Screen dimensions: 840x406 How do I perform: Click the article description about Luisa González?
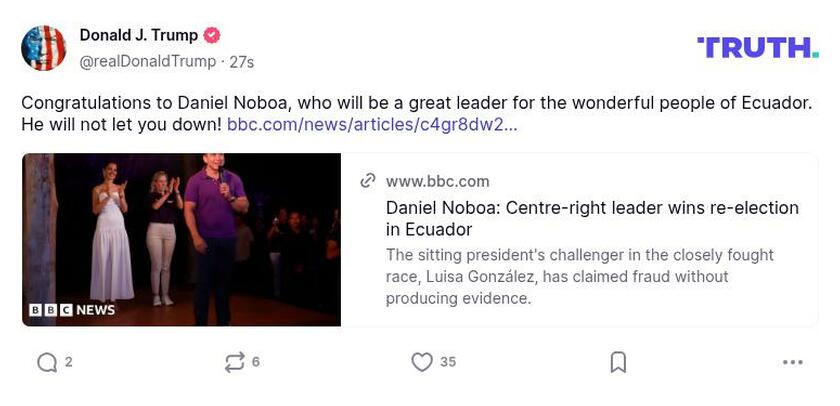pyautogui.click(x=580, y=276)
